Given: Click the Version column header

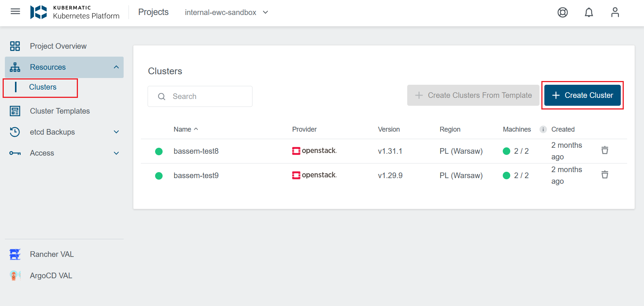Looking at the screenshot, I should [x=389, y=129].
